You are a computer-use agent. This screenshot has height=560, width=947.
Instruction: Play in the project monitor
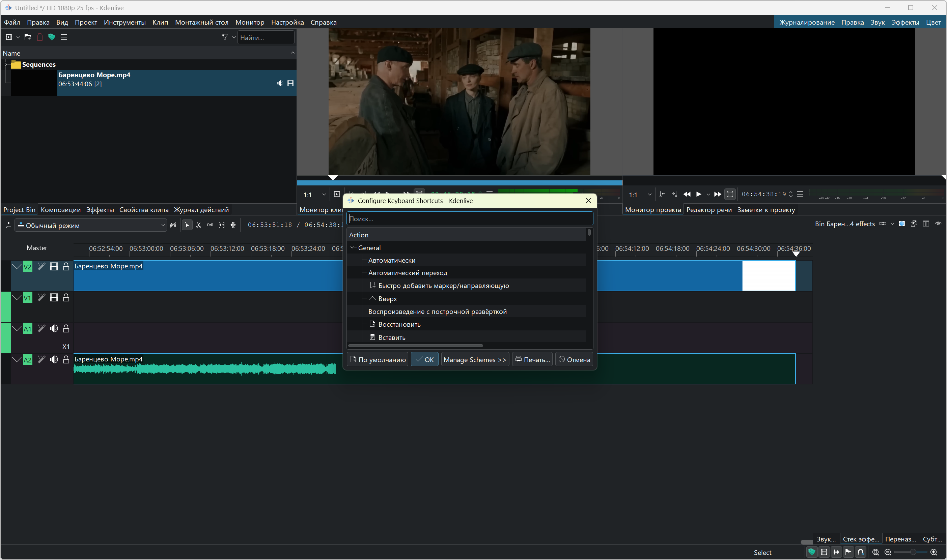699,194
